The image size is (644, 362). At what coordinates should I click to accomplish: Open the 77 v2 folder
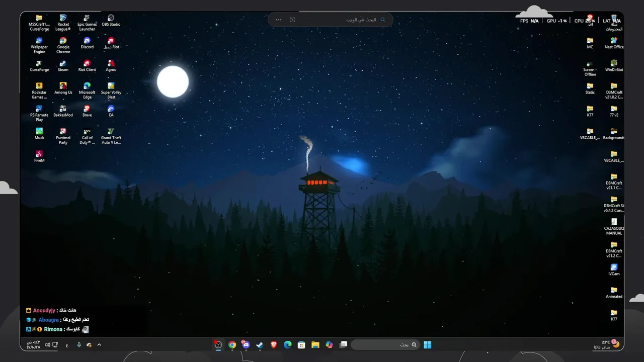point(614,112)
